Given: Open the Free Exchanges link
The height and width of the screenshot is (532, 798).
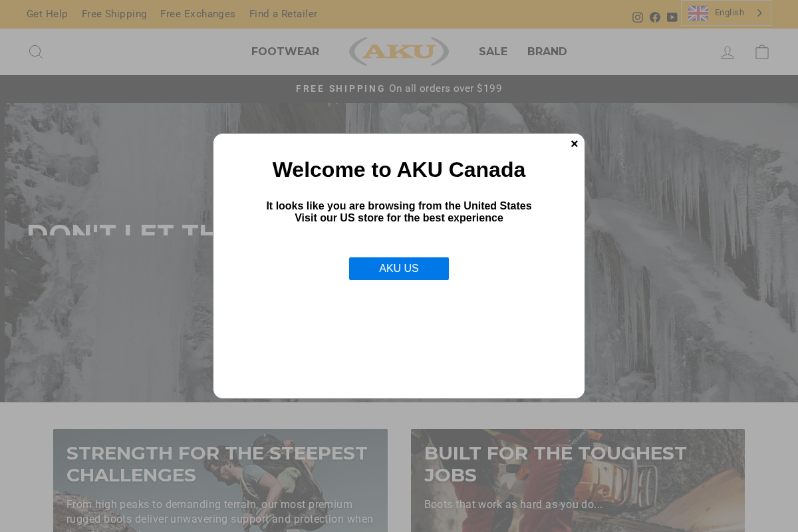Looking at the screenshot, I should (198, 13).
